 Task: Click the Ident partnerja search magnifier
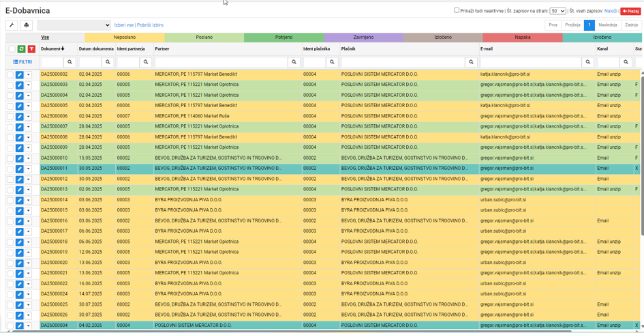point(146,62)
